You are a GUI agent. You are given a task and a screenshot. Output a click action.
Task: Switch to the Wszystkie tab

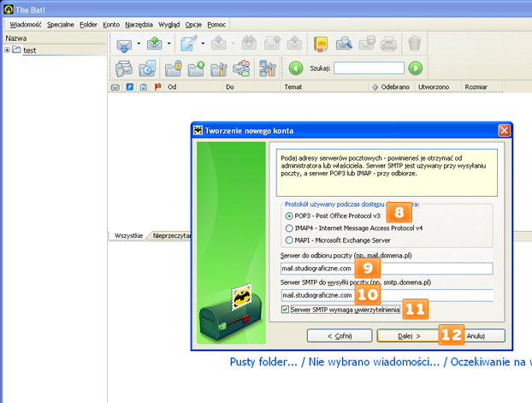click(128, 235)
